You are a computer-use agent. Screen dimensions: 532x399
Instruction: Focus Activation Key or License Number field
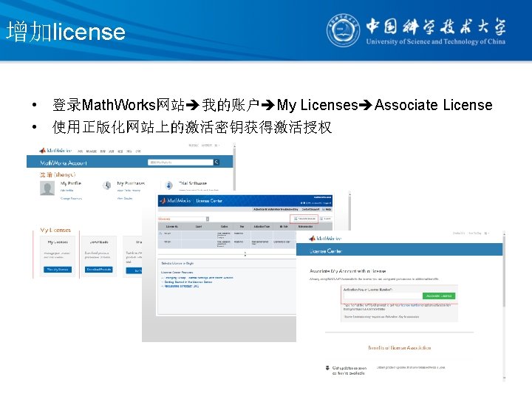pos(383,296)
